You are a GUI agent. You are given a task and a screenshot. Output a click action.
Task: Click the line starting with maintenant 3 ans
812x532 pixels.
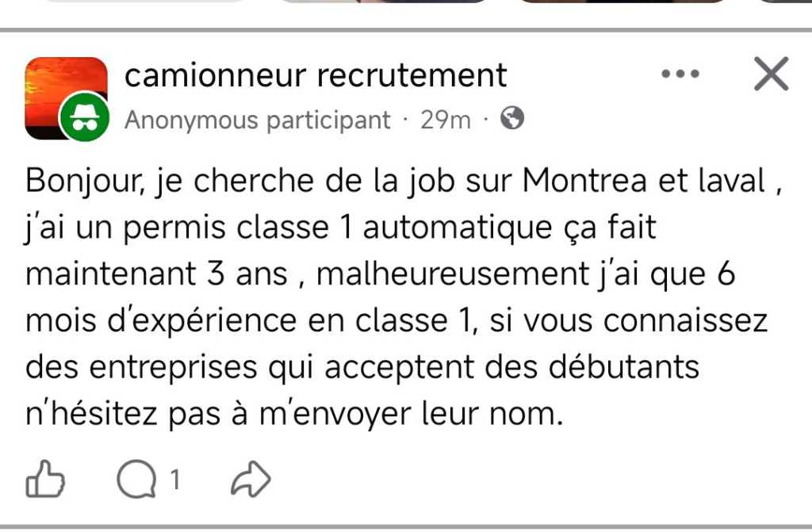tap(381, 274)
